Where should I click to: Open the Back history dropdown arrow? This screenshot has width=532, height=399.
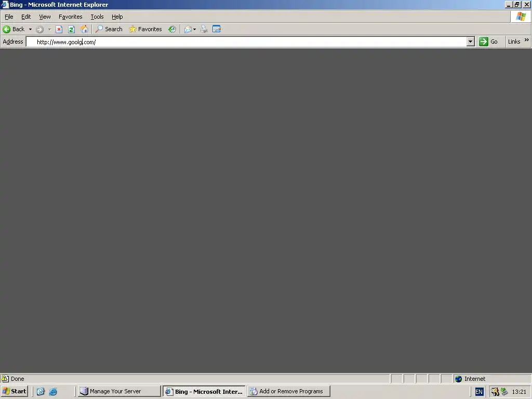click(x=30, y=29)
